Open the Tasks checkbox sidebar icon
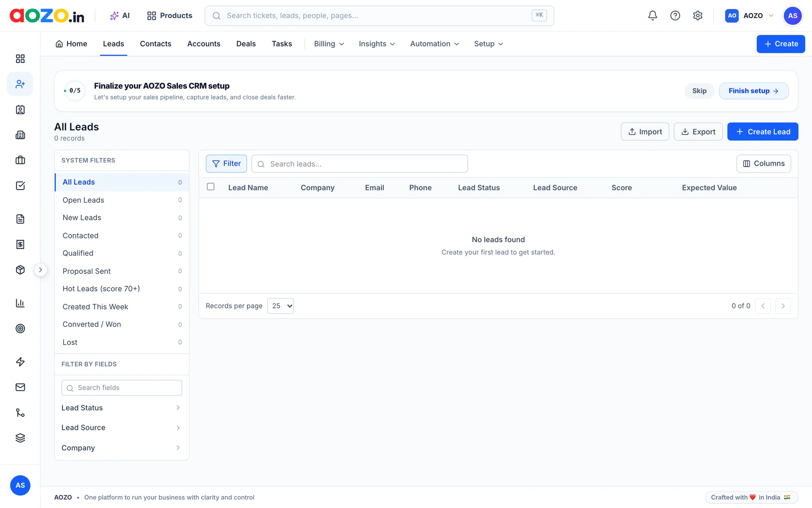 point(20,186)
